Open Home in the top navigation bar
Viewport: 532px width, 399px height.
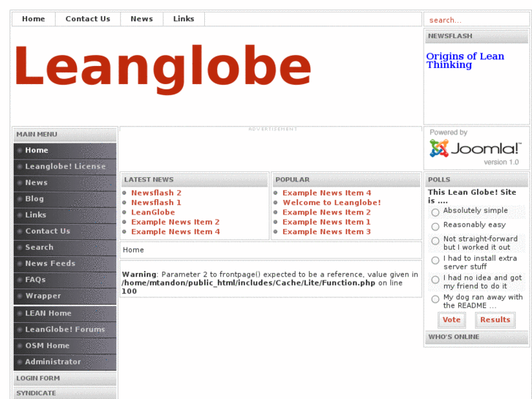pyautogui.click(x=34, y=19)
